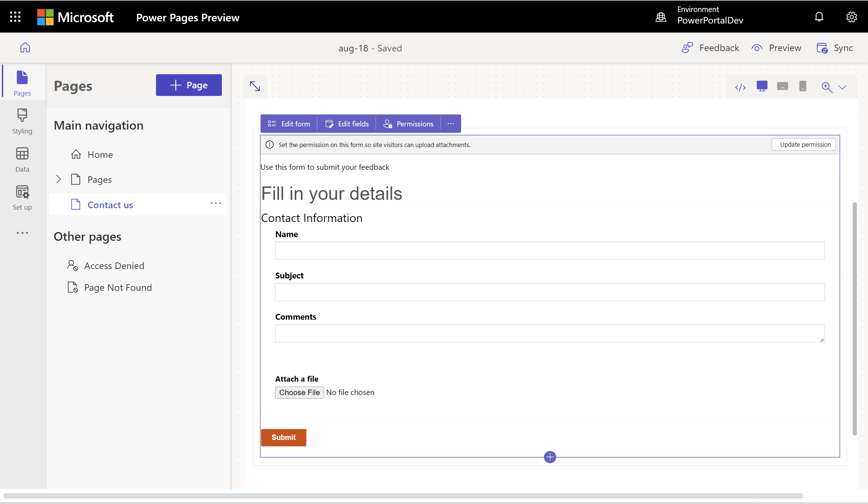Select the desktop preview icon
Viewport: 868px width, 504px height.
762,87
